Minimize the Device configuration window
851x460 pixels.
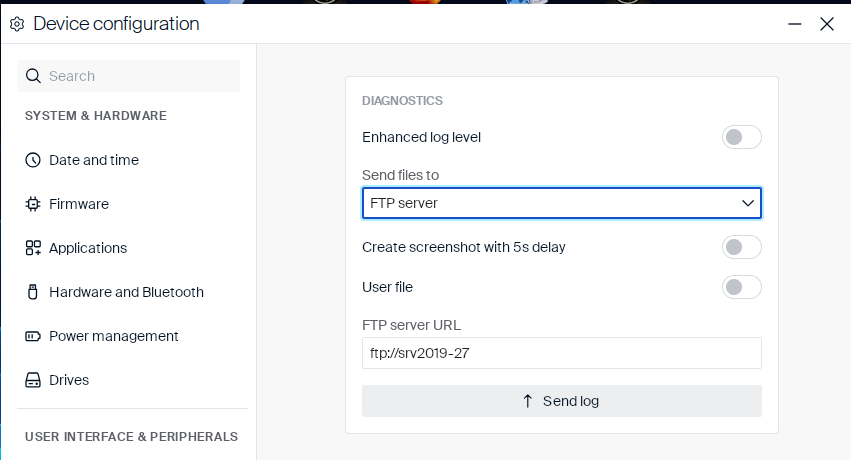(x=795, y=24)
